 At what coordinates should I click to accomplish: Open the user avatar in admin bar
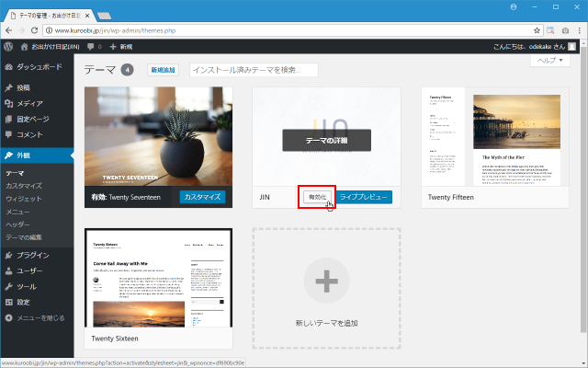[x=571, y=47]
